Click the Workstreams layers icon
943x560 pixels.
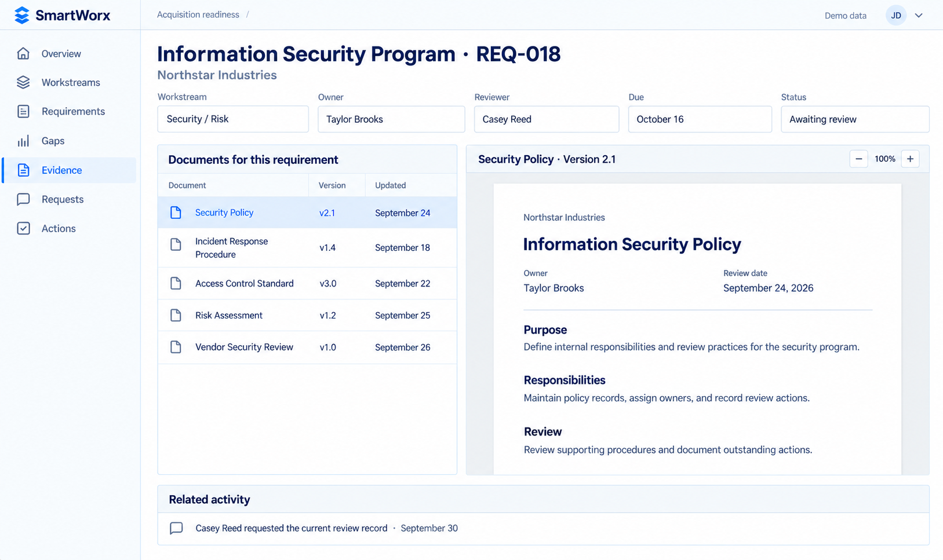[x=23, y=82]
